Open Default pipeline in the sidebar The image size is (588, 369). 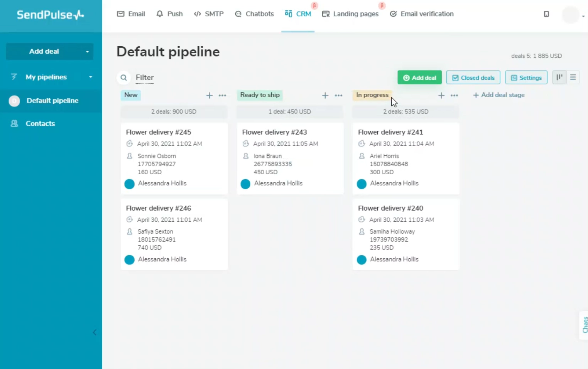point(52,101)
